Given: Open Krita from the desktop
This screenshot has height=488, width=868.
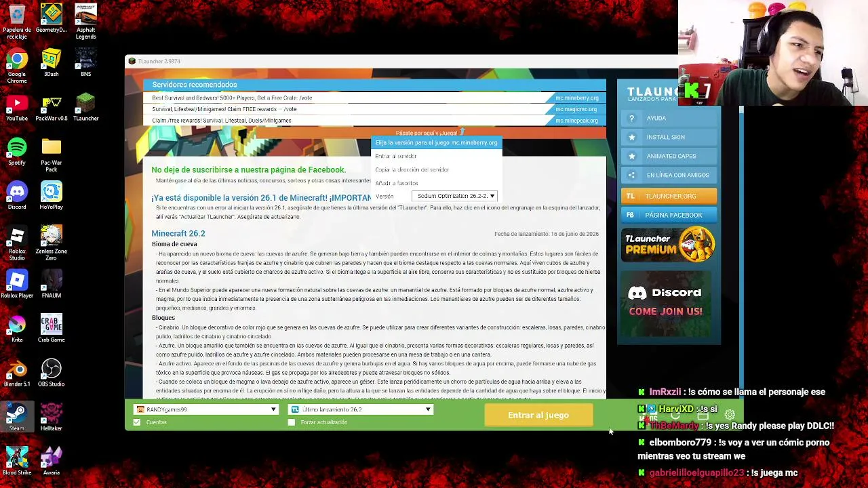Looking at the screenshot, I should pos(17,329).
